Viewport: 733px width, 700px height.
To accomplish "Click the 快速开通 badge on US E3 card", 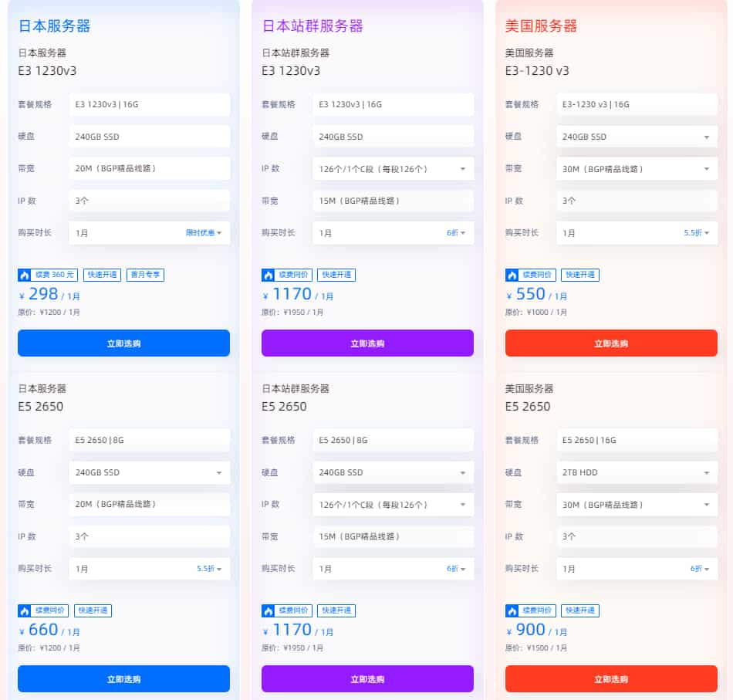I will coord(579,274).
